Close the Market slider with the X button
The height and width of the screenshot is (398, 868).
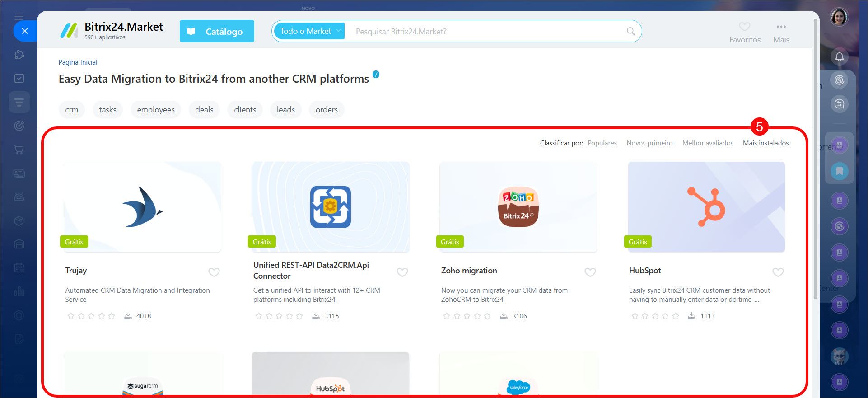(x=25, y=31)
